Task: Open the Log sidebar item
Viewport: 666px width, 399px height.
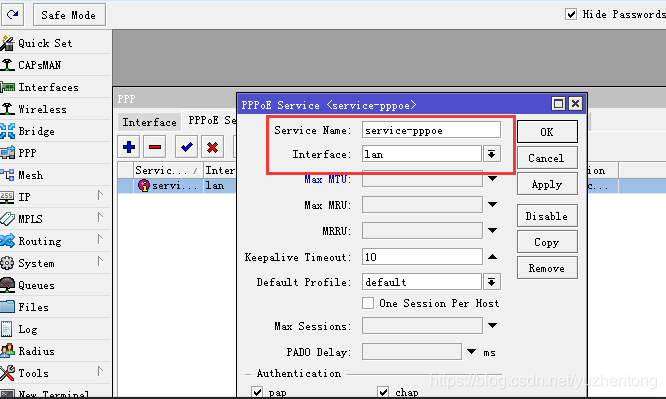Action: tap(28, 329)
